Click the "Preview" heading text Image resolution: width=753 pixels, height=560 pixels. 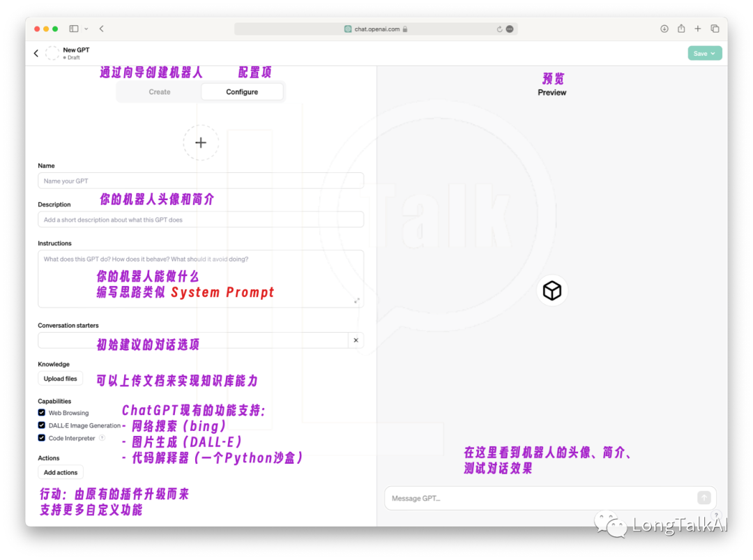(552, 93)
